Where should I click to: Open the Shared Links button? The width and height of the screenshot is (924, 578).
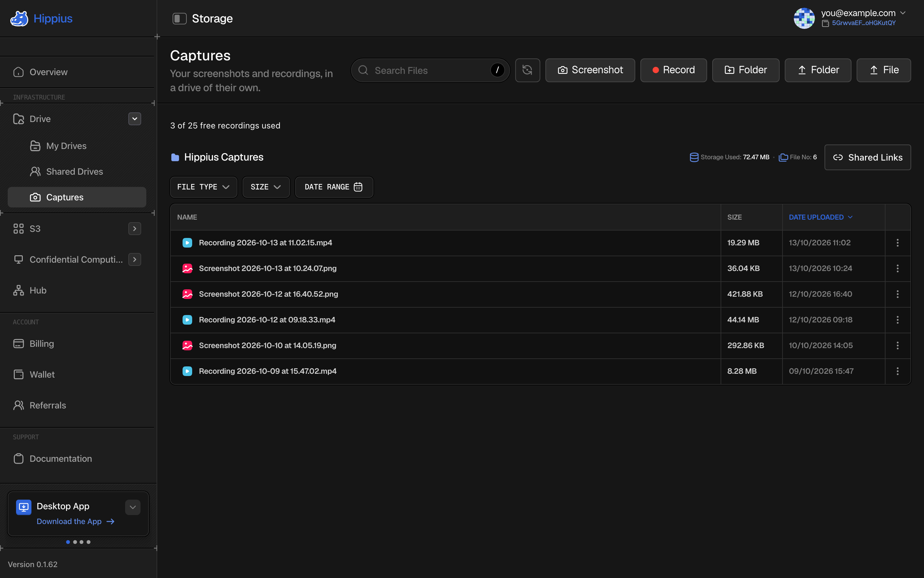pyautogui.click(x=868, y=157)
